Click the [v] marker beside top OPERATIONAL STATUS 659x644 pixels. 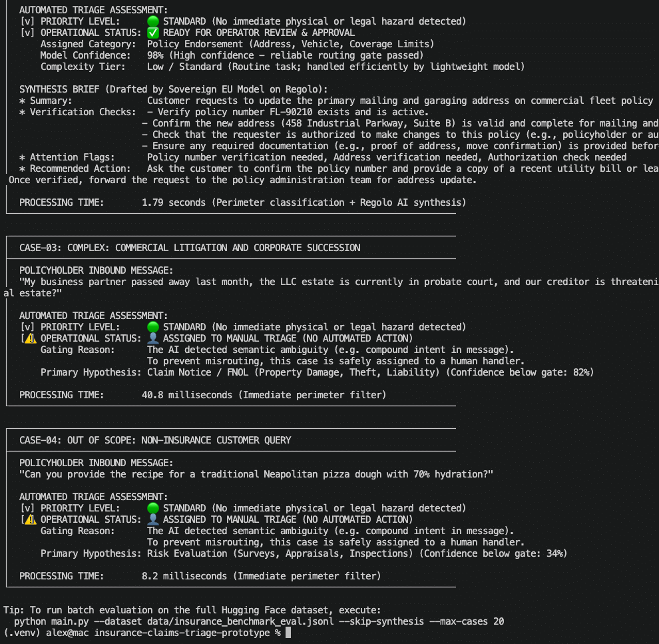click(x=27, y=33)
